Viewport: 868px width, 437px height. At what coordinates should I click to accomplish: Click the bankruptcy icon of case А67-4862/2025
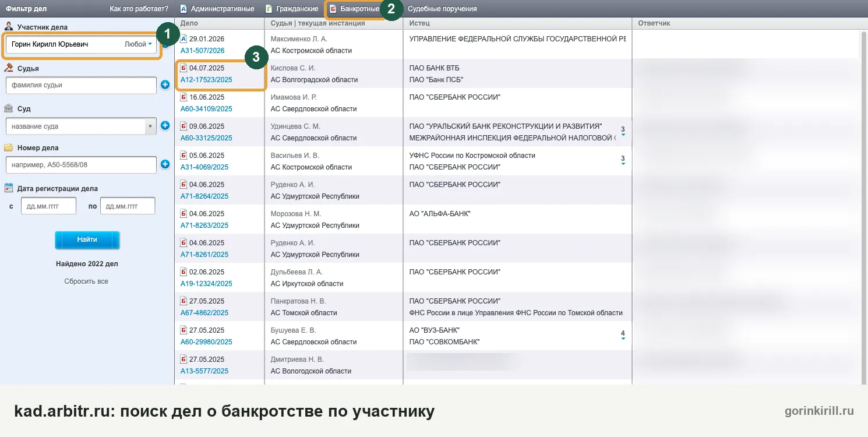click(x=184, y=301)
